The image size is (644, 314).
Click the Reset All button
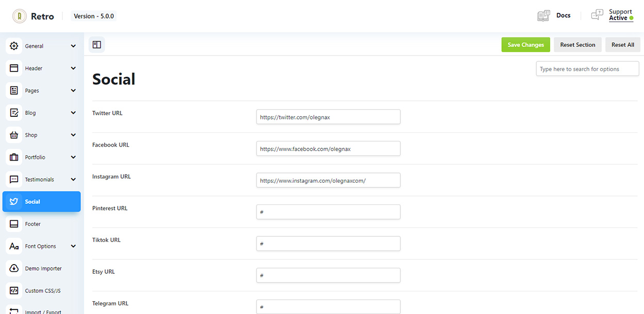623,45
